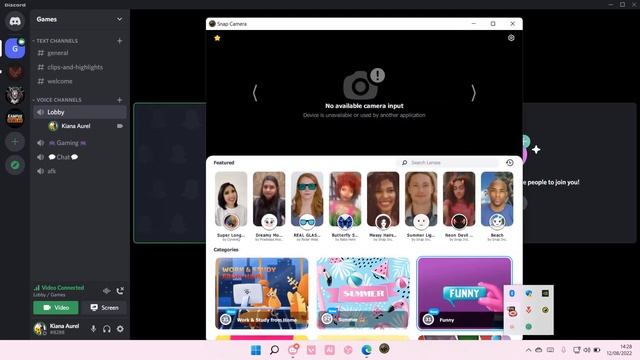Turn off camera with Video button
The height and width of the screenshot is (360, 640).
click(56, 307)
